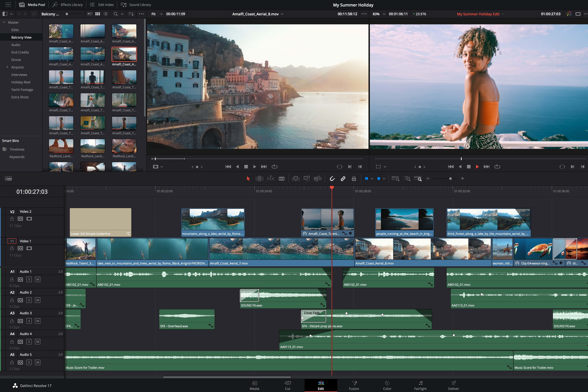Viewport: 588px width, 392px height.
Task: Open the My Summer Holiday Edit timeline dropdown
Action: point(503,14)
